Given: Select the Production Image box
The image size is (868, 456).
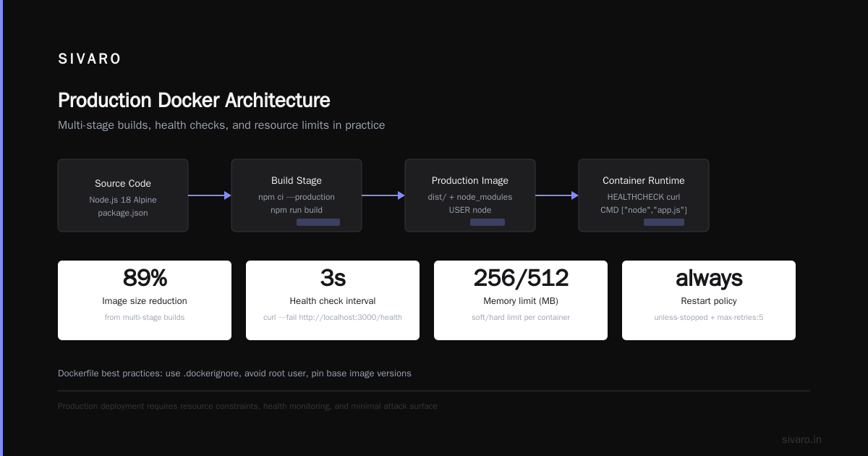Looking at the screenshot, I should [x=470, y=195].
